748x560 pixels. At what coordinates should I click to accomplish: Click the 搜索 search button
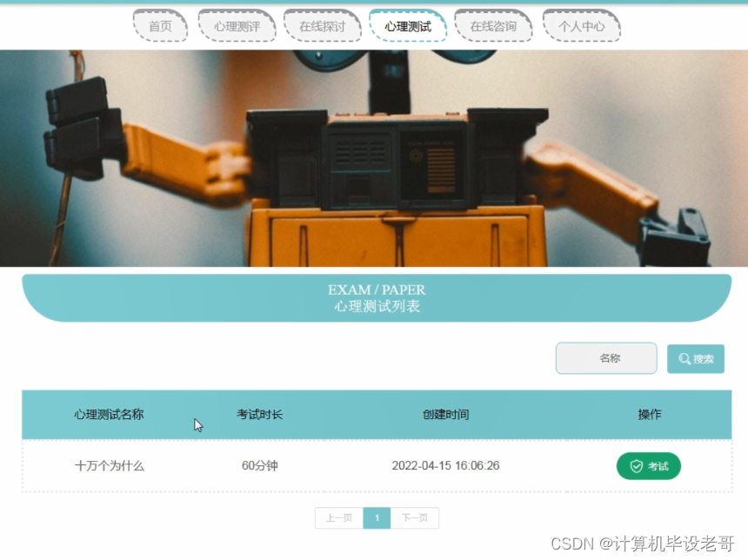click(x=696, y=359)
